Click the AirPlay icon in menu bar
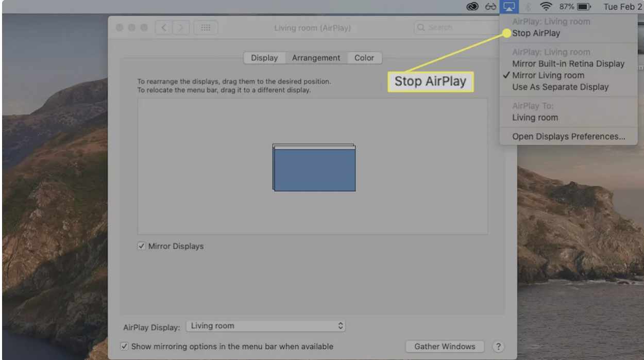The height and width of the screenshot is (360, 644). coord(509,7)
